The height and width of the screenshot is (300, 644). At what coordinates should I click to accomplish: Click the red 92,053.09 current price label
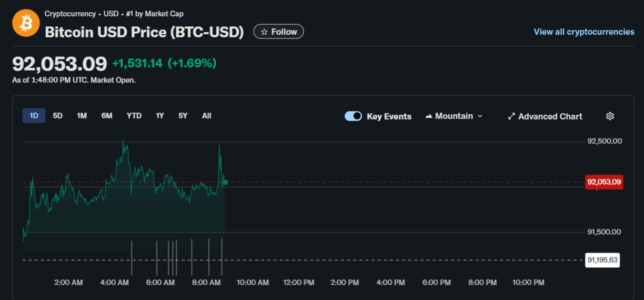click(x=604, y=182)
